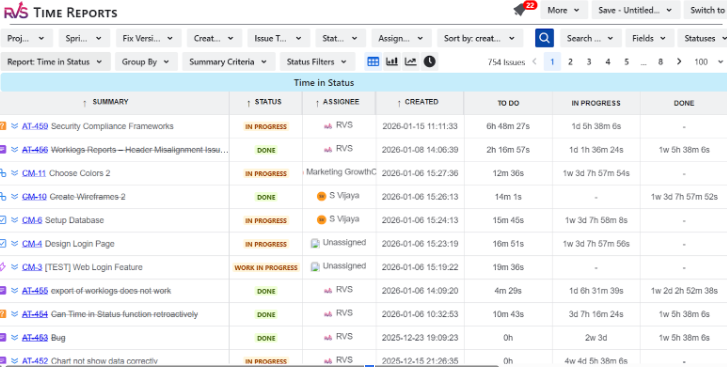Switch to the line chart view icon
Viewport: 727px width, 367px height.
tap(411, 62)
